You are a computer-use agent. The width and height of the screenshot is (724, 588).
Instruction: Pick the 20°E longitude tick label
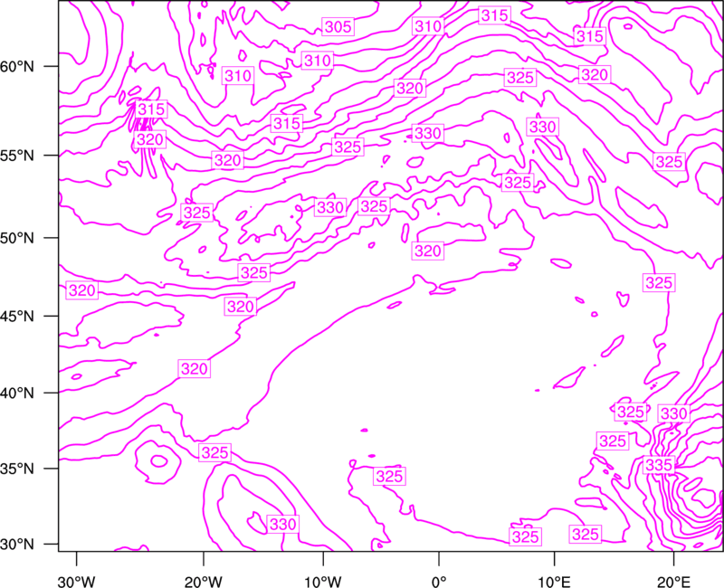click(673, 582)
